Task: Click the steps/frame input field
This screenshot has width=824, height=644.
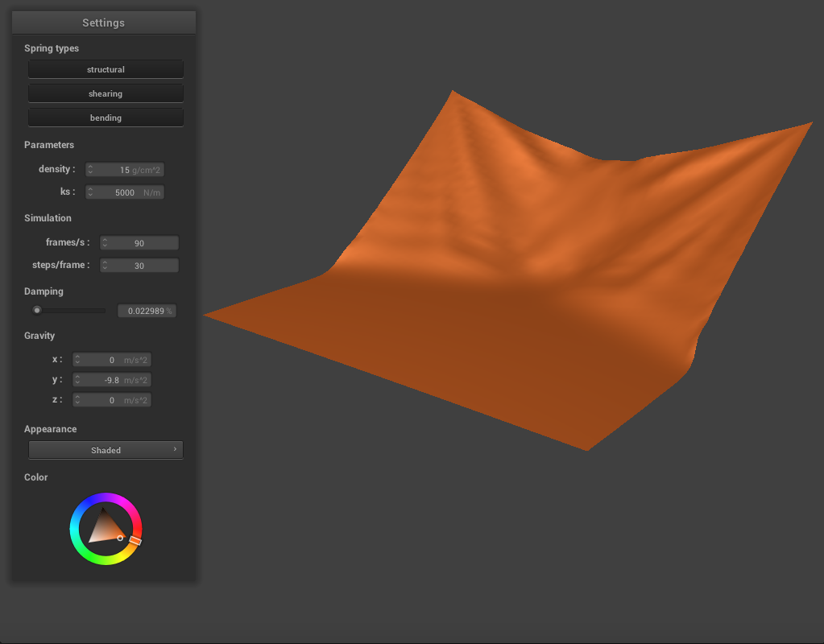Action: tap(143, 266)
